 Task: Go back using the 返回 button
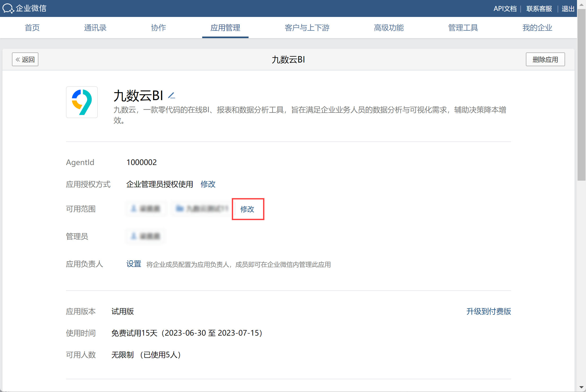tap(25, 59)
